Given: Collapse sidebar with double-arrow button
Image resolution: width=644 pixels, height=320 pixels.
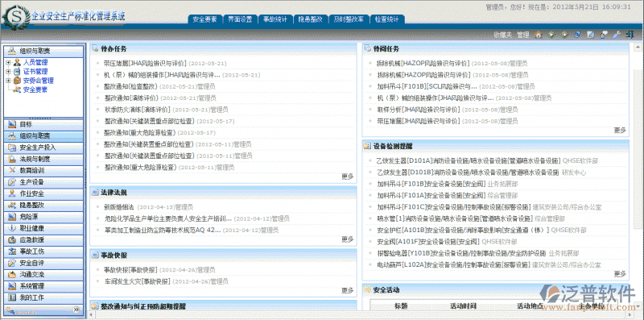Looking at the screenshot, I should [76, 310].
